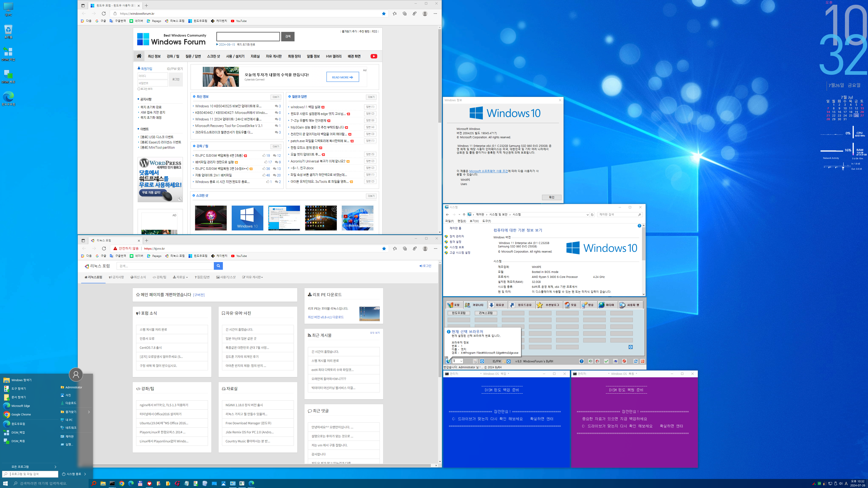Click new tab plus in 리눅스 포럼 browser
Image resolution: width=868 pixels, height=488 pixels.
point(146,240)
